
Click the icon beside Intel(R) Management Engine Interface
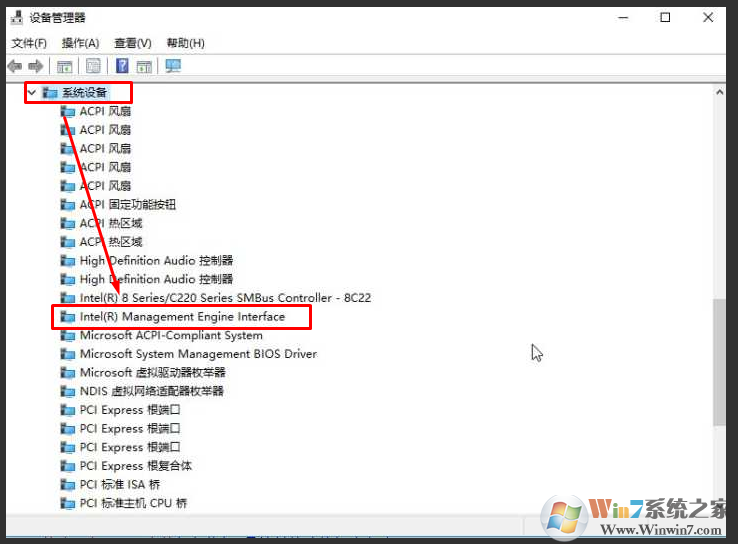point(68,317)
